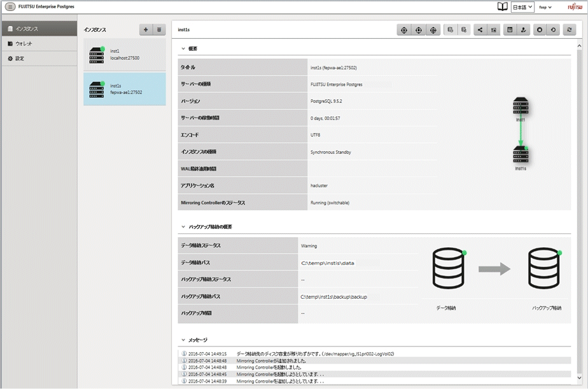Click the encoding value 'UTF8'
The image size is (588, 389).
click(x=316, y=135)
